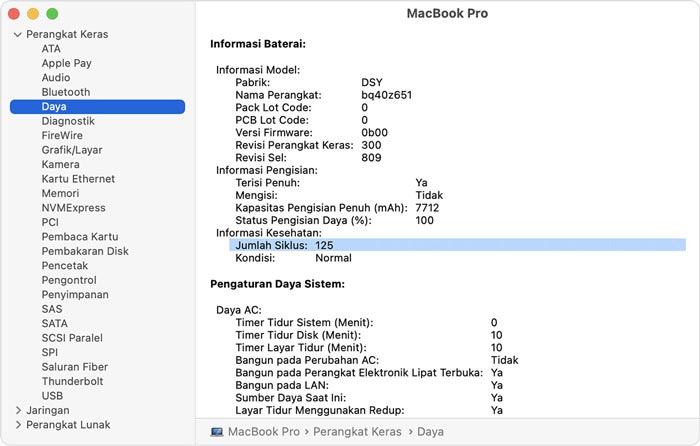Viewport: 700px width, 446px height.
Task: Collapse the Perangkat Keras section
Action: 18,35
